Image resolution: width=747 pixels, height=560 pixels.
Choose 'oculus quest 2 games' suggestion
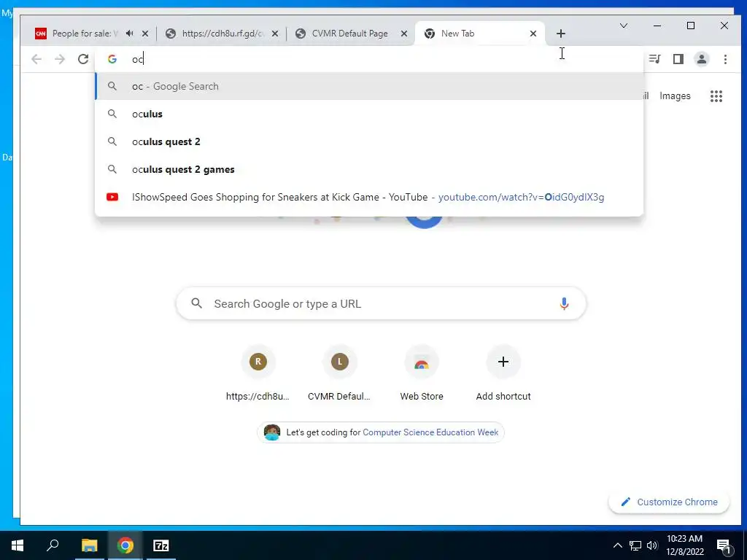(x=369, y=169)
